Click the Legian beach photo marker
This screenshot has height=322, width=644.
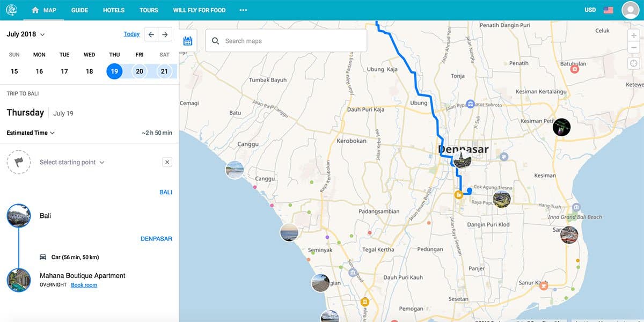[x=320, y=282]
